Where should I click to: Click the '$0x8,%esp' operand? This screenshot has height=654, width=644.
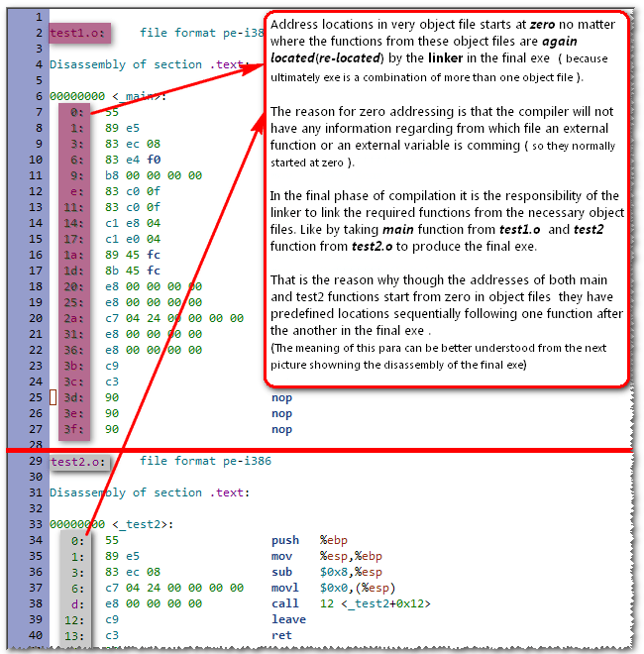pyautogui.click(x=351, y=573)
